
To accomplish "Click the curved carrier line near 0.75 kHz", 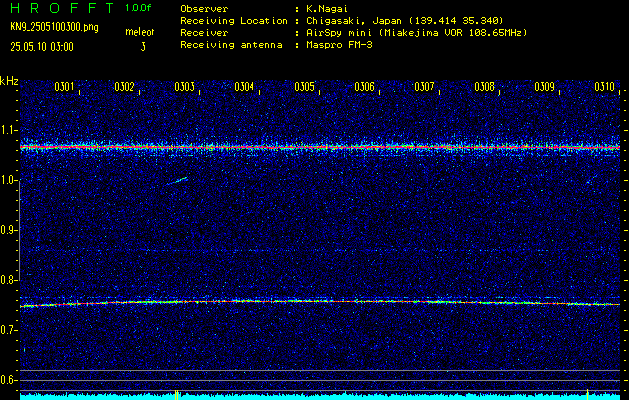I will [x=320, y=303].
